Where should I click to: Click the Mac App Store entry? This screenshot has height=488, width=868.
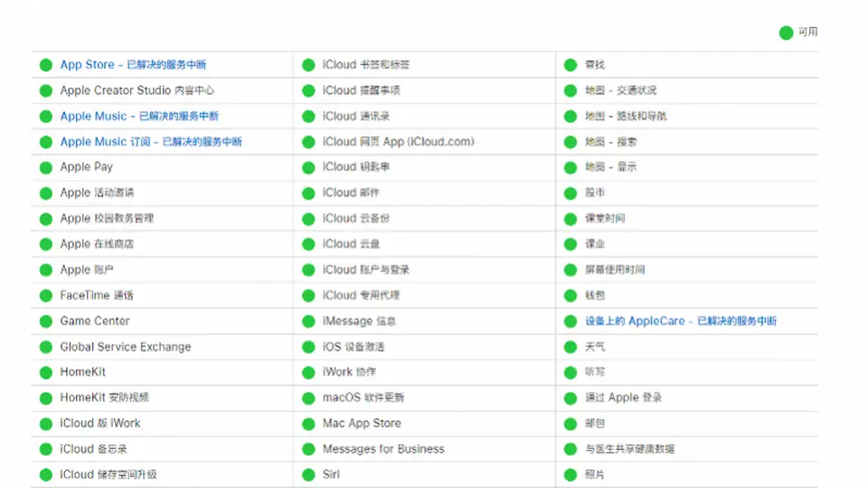[362, 423]
